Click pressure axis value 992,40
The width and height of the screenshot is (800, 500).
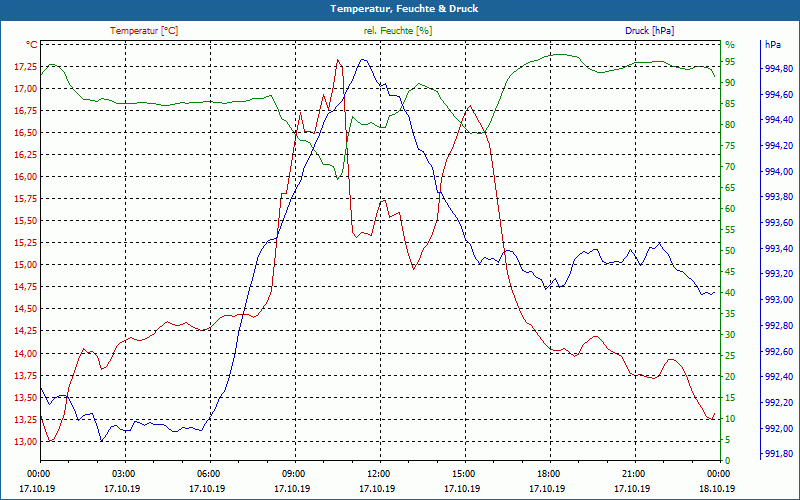[779, 377]
